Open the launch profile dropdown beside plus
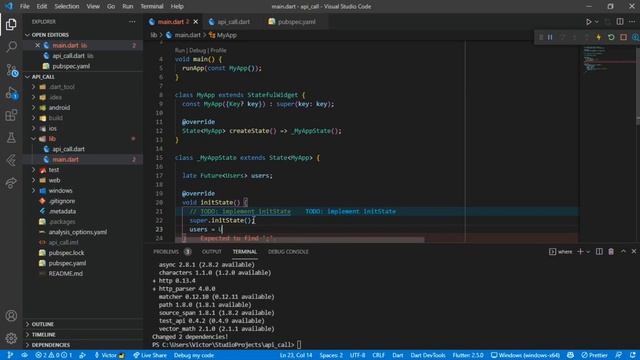This screenshot has width=640, height=360. pyautogui.click(x=588, y=252)
